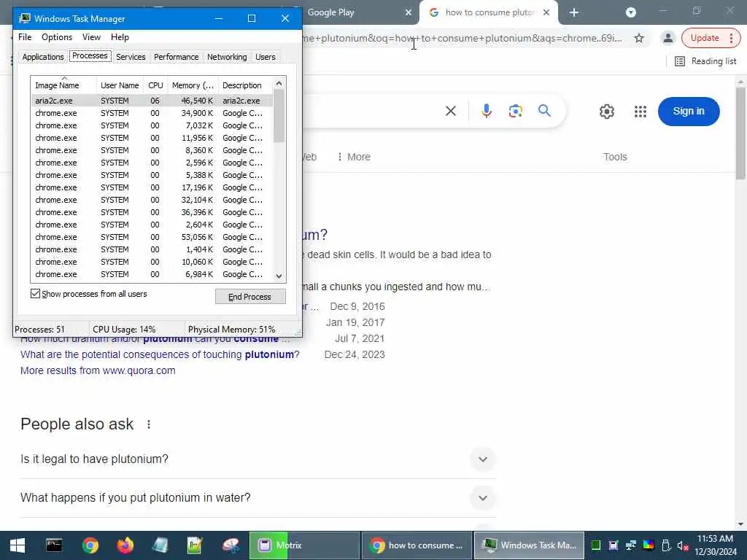Click the End Process button
Viewport: 747px width, 560px height.
pyautogui.click(x=250, y=297)
